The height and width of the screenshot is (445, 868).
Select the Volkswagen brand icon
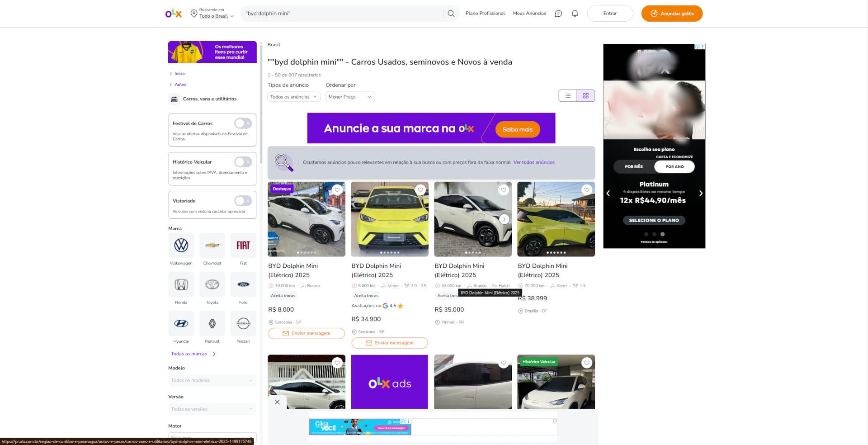[x=181, y=246]
